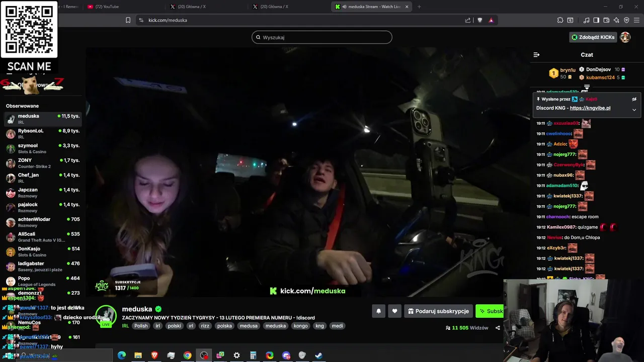The height and width of the screenshot is (362, 644).
Task: Open the media playlist music icon
Action: [586, 20]
